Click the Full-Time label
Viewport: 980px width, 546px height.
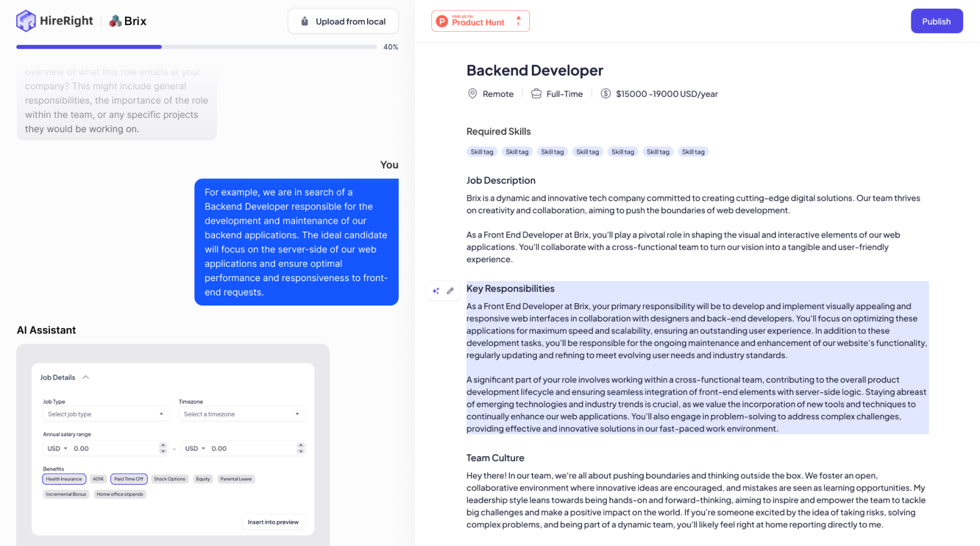pos(564,94)
